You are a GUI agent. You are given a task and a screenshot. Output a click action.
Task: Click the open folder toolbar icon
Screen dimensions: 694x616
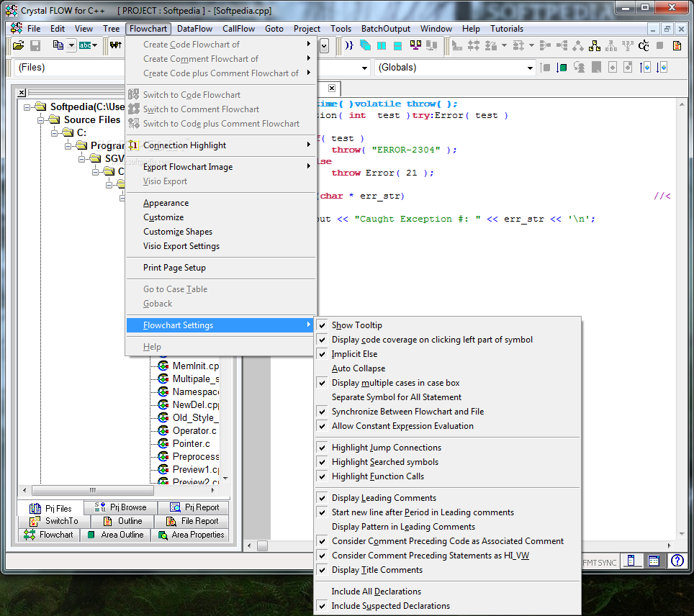coord(18,45)
